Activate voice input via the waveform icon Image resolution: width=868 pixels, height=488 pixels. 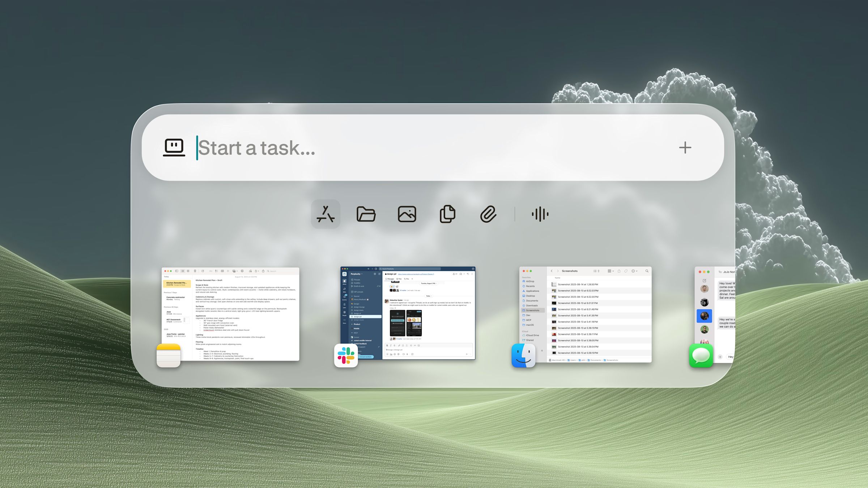540,214
